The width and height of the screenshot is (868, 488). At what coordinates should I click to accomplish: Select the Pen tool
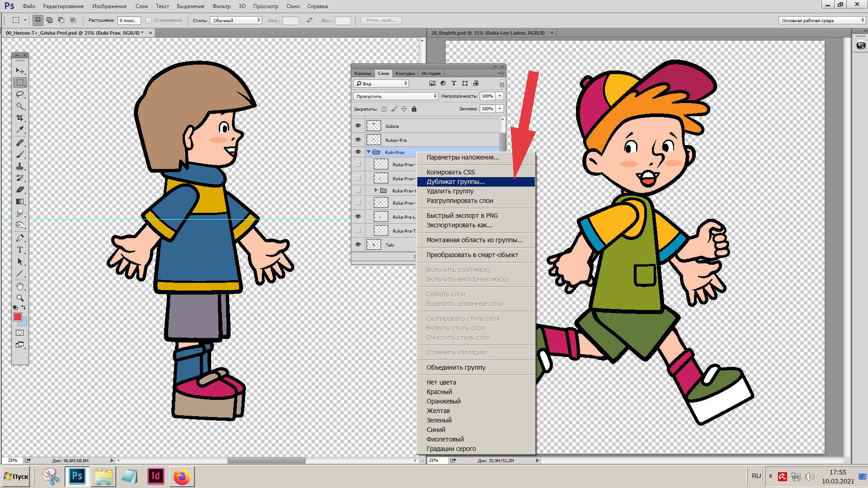click(20, 238)
